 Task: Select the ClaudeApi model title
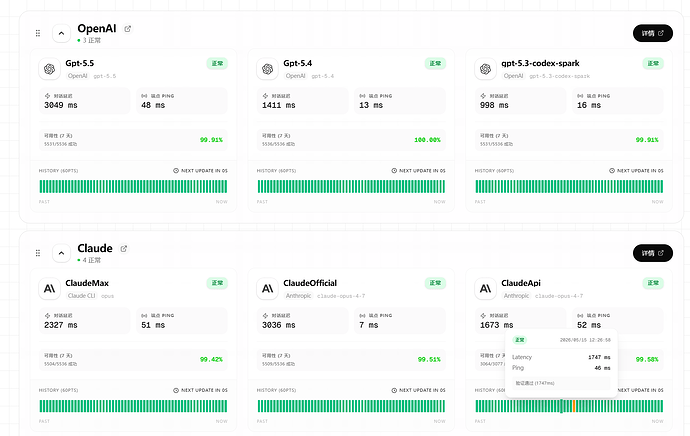(x=521, y=283)
